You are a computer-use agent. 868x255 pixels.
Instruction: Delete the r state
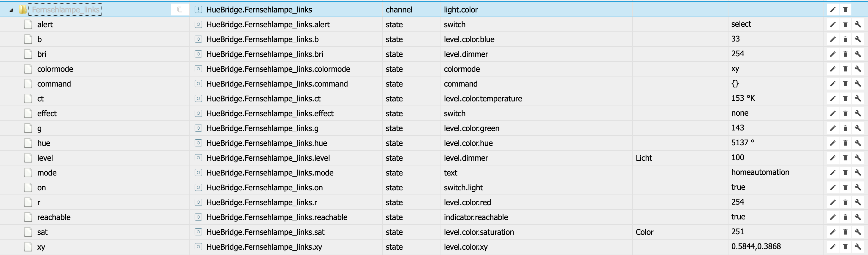pyautogui.click(x=845, y=202)
